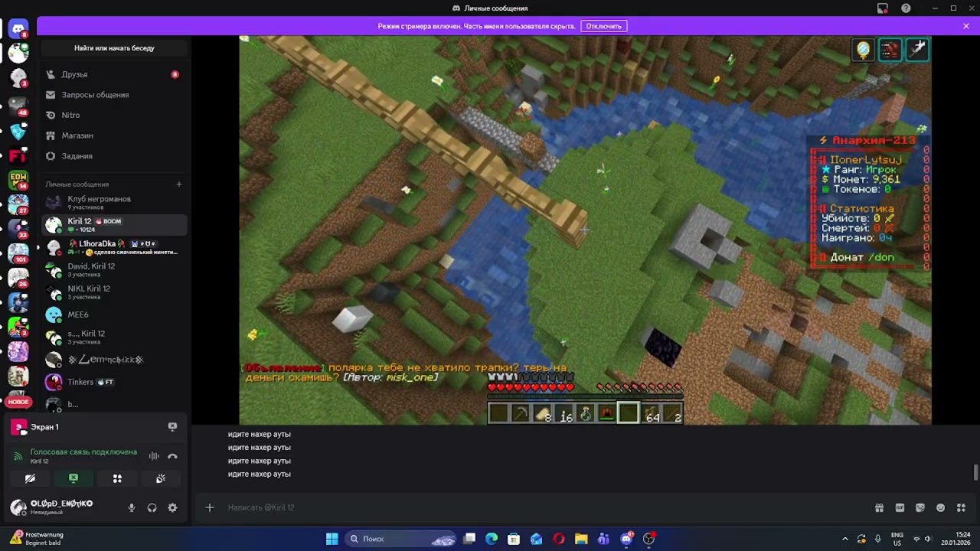This screenshot has width=980, height=551.
Task: Open inbox icon in title bar
Action: [882, 8]
